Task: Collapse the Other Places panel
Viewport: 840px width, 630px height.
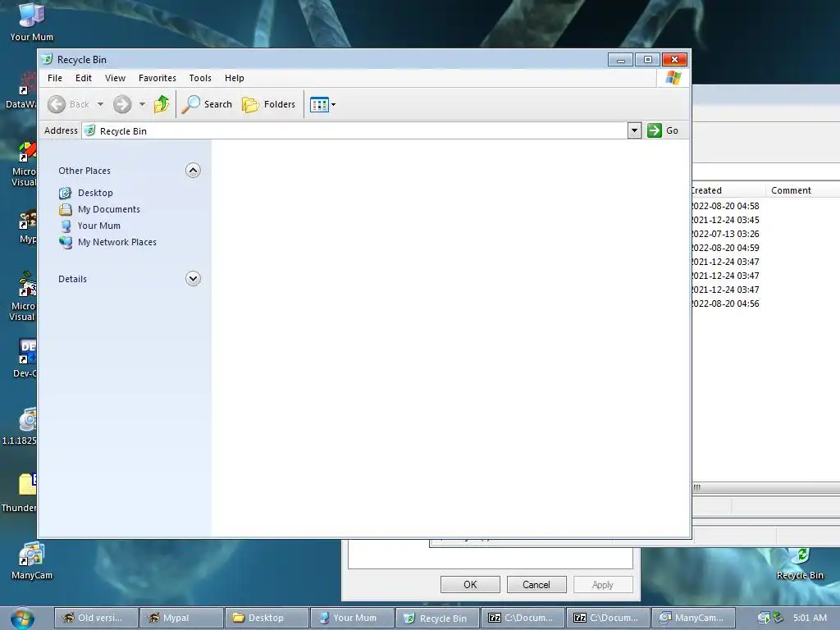Action: click(193, 171)
